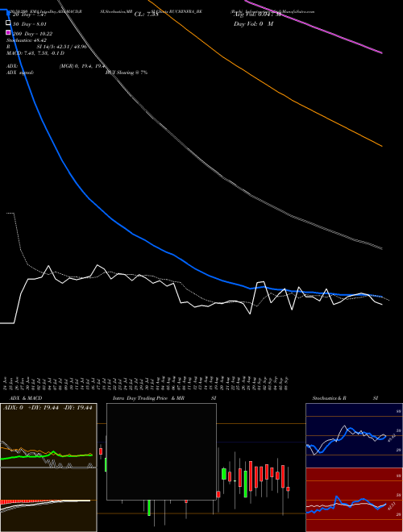Click the 'BUY Slowing @ 7%' signal text
This screenshot has width=403, height=532.
tap(127, 73)
